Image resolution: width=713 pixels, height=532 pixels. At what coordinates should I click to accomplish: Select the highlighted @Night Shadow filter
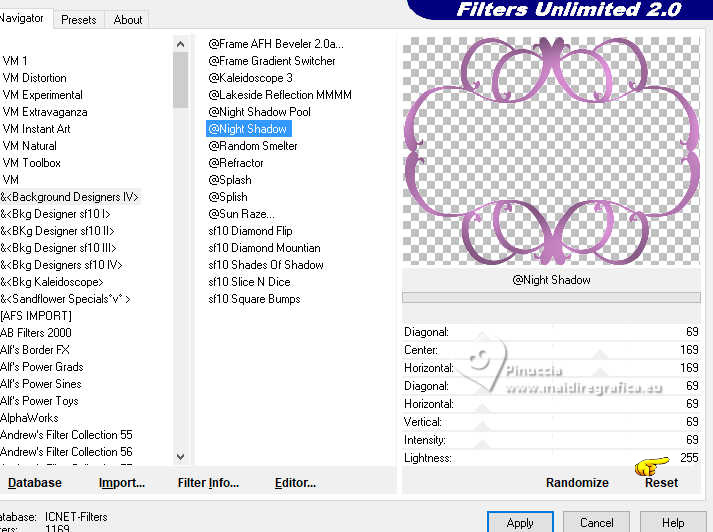(x=248, y=129)
